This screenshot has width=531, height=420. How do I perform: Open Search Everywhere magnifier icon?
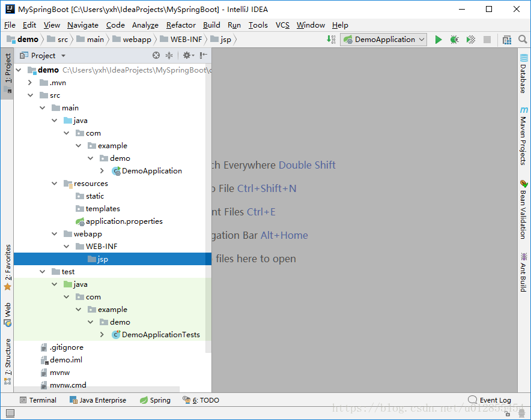[523, 40]
